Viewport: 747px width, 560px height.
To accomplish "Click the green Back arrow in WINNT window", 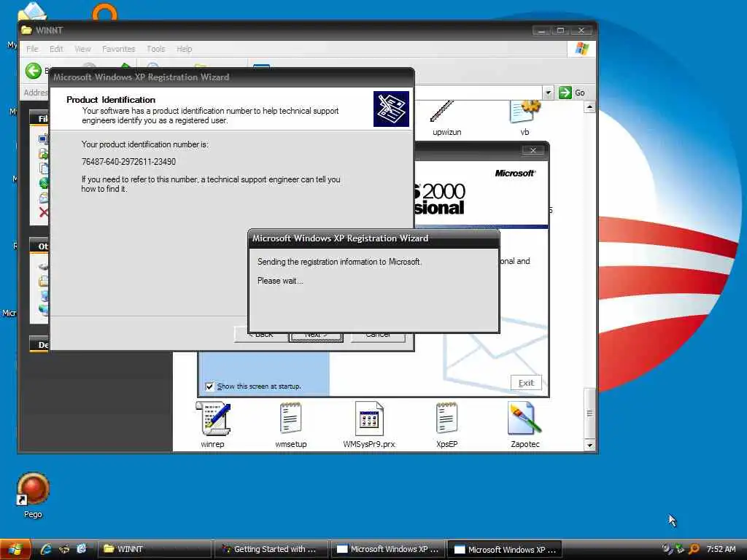I will point(34,71).
